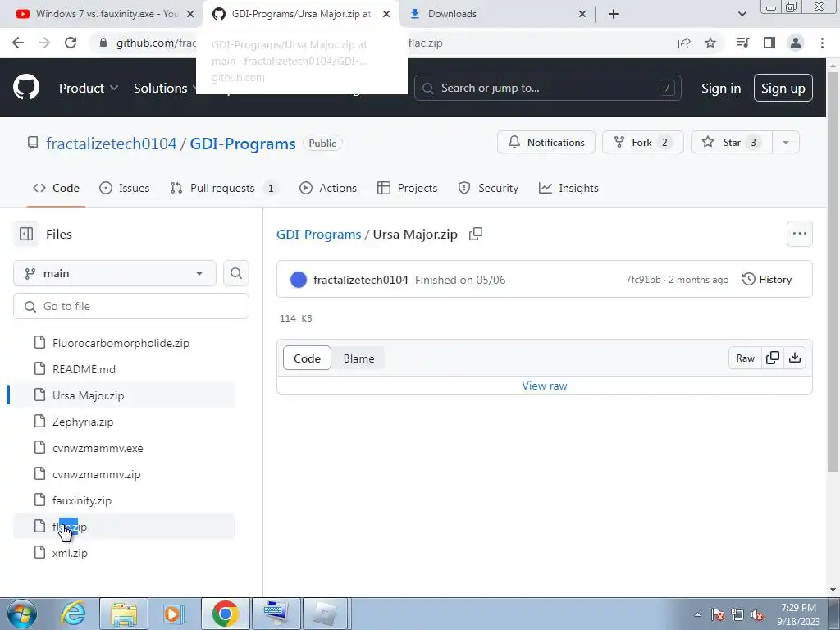840x630 pixels.
Task: Open the commit History link
Action: [767, 279]
